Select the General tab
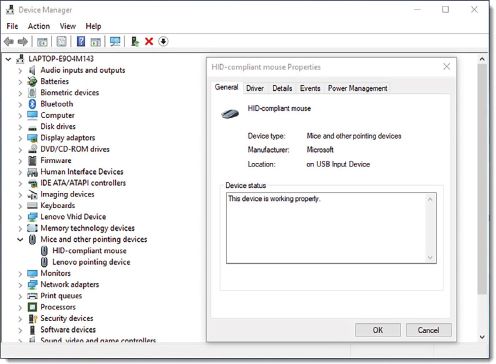 tap(226, 87)
